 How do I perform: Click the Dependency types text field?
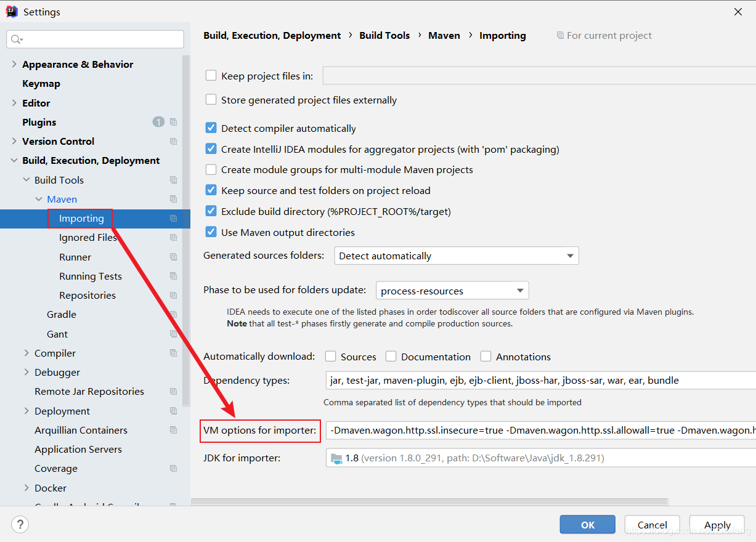click(x=541, y=380)
